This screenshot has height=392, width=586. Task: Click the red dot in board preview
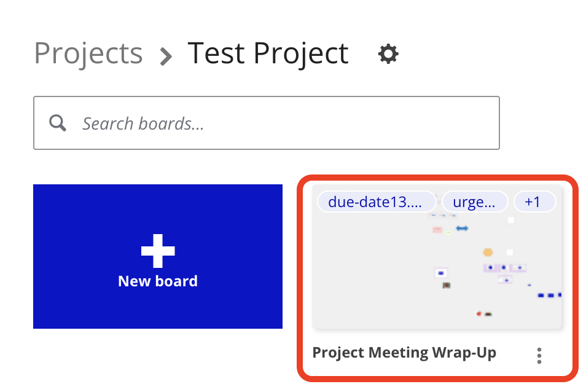point(479,313)
